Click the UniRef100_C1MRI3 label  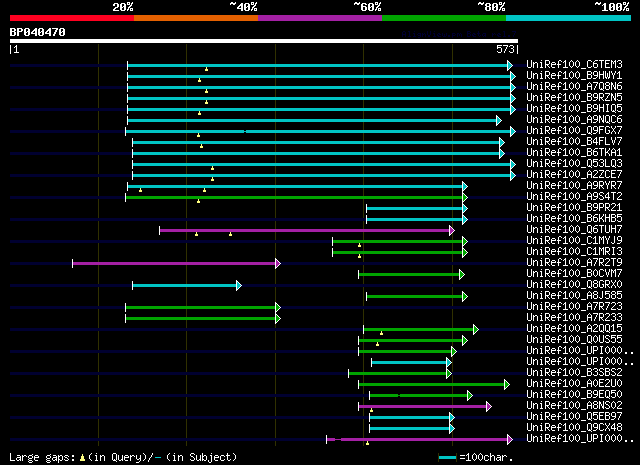574,252
